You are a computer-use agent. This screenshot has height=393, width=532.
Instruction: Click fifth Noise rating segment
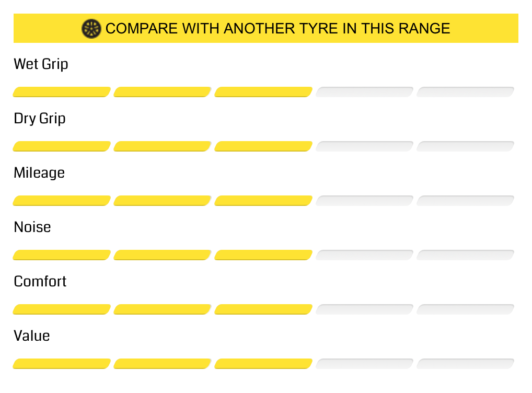[465, 255]
